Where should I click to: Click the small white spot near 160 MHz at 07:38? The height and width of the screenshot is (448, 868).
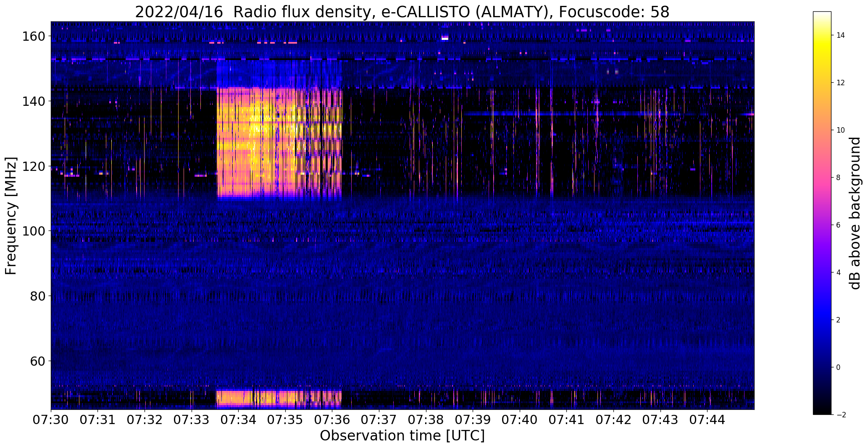coord(445,39)
